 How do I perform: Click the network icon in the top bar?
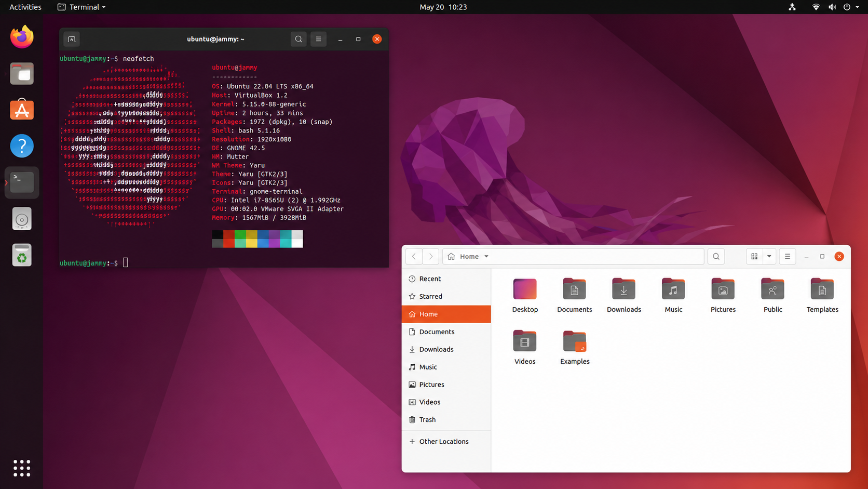(792, 7)
